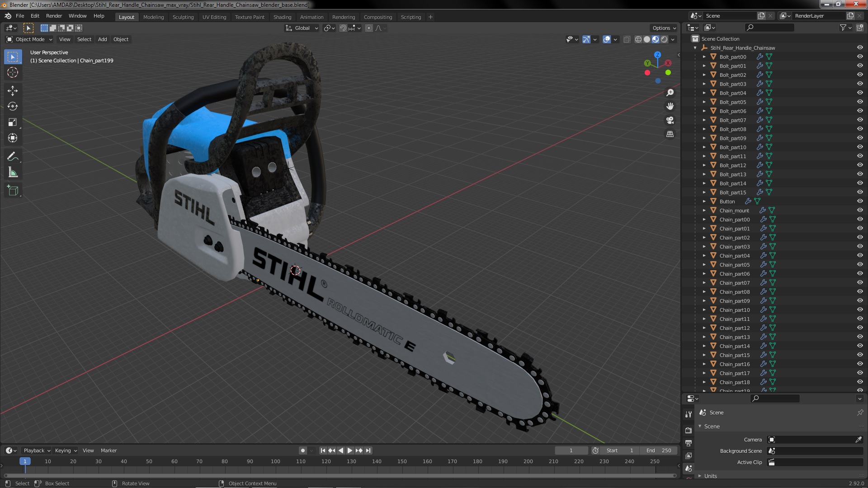The height and width of the screenshot is (488, 868).
Task: Activate the Scale tool
Action: tap(13, 122)
